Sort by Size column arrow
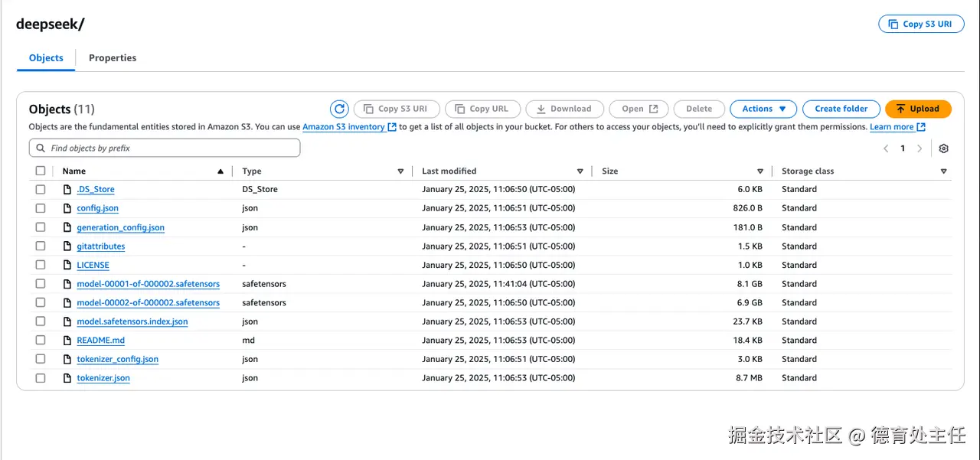Image resolution: width=980 pixels, height=460 pixels. tap(760, 171)
